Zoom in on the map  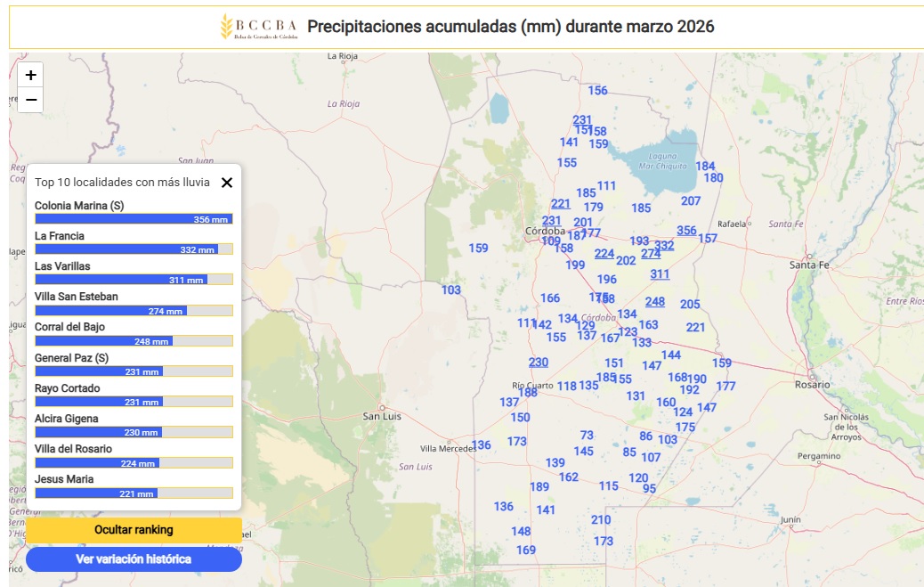pyautogui.click(x=30, y=75)
